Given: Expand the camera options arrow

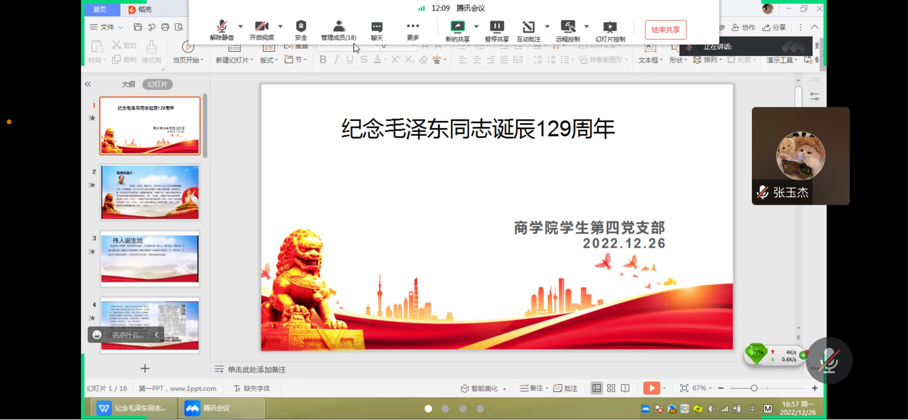Looking at the screenshot, I should tap(280, 27).
